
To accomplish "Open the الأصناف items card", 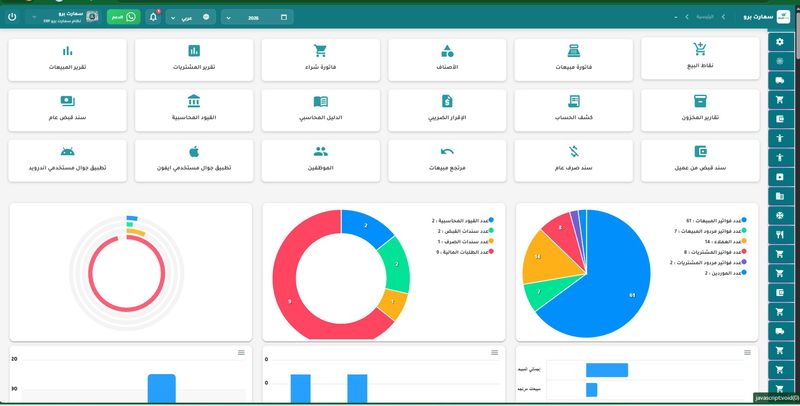I will (447, 59).
